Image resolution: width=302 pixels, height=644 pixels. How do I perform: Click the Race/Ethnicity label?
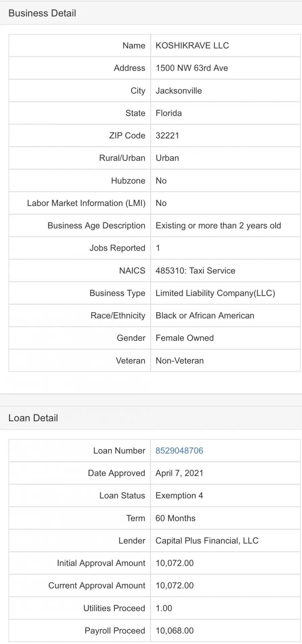[x=118, y=315]
